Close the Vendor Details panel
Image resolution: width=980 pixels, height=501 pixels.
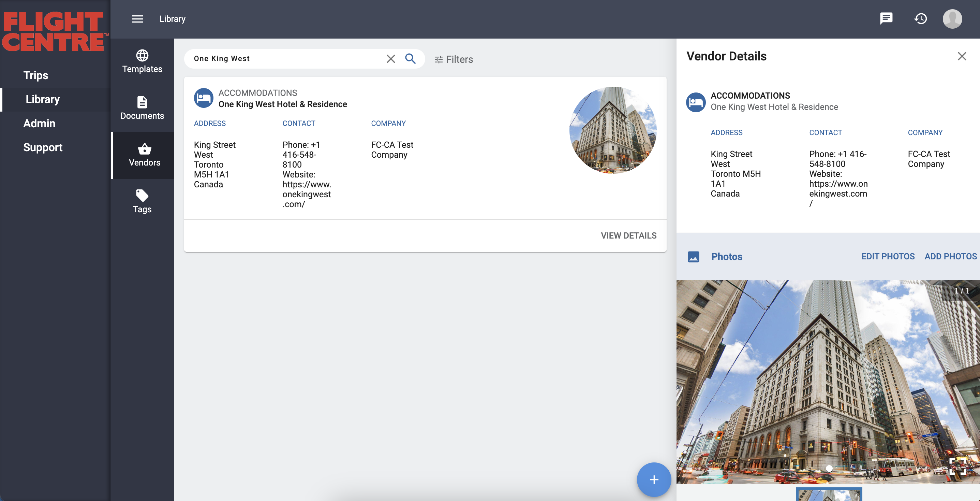tap(962, 56)
